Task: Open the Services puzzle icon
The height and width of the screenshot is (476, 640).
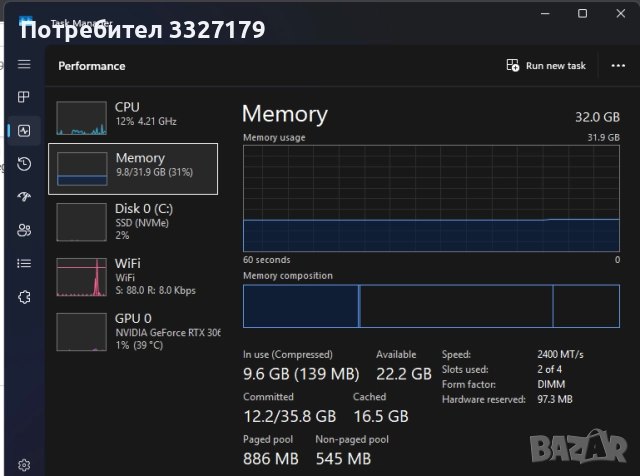Action: pyautogui.click(x=24, y=297)
